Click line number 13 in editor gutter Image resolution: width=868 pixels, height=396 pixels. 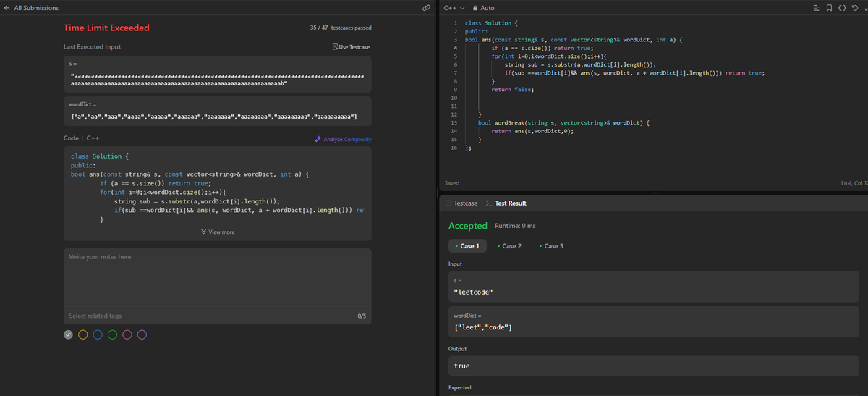click(453, 123)
